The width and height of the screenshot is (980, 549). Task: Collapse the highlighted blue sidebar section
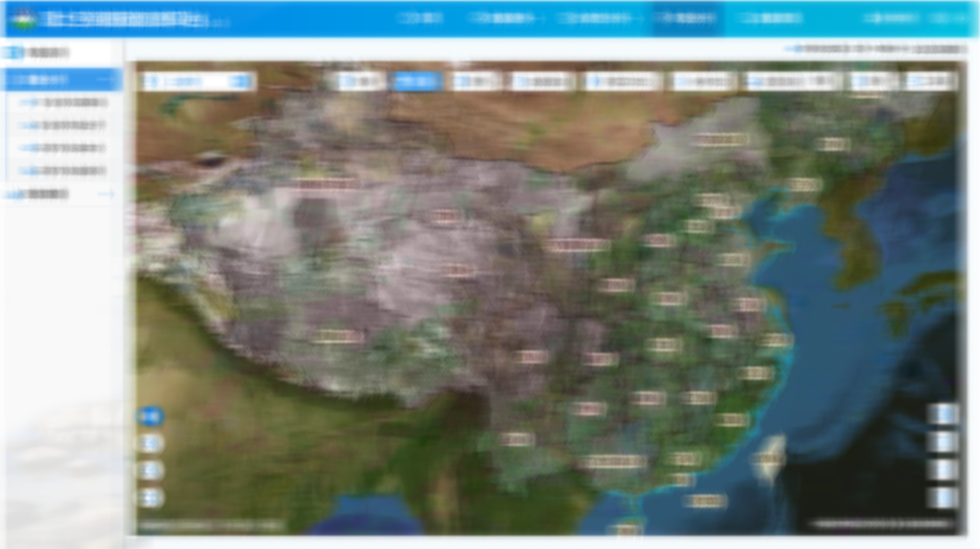tap(110, 80)
